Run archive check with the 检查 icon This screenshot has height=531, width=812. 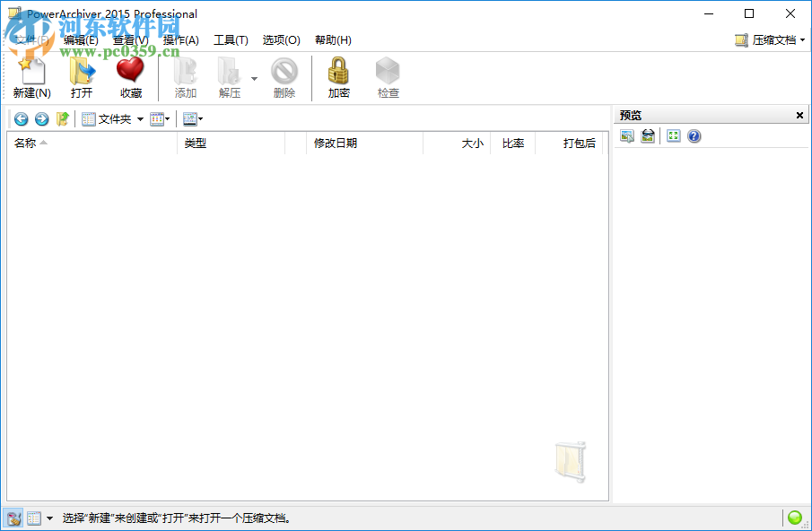point(388,76)
